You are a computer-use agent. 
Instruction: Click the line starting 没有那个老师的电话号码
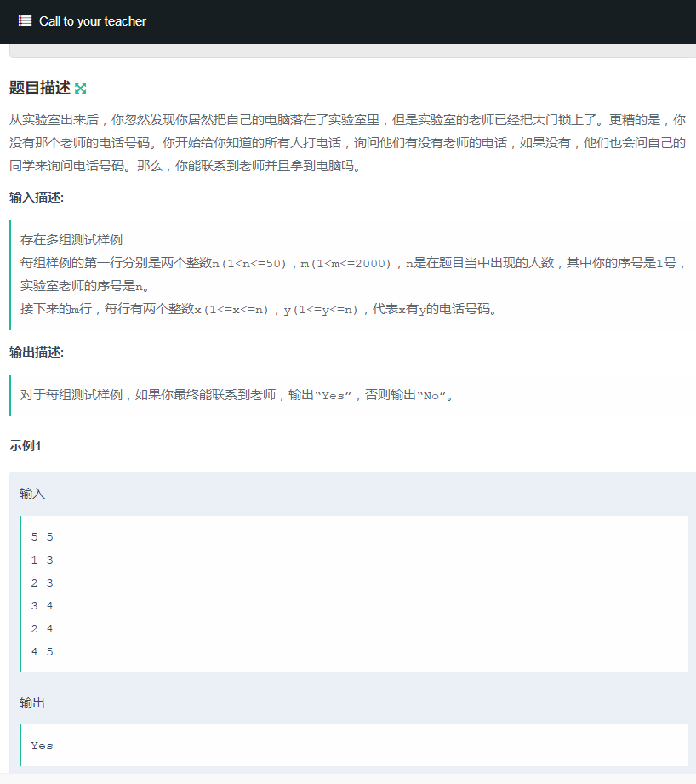[348, 143]
